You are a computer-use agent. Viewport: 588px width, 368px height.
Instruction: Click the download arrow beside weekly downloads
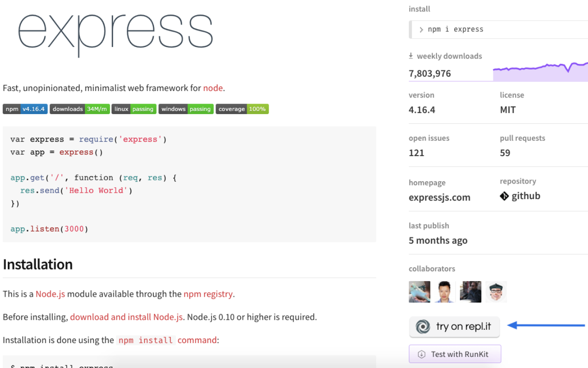tap(410, 56)
